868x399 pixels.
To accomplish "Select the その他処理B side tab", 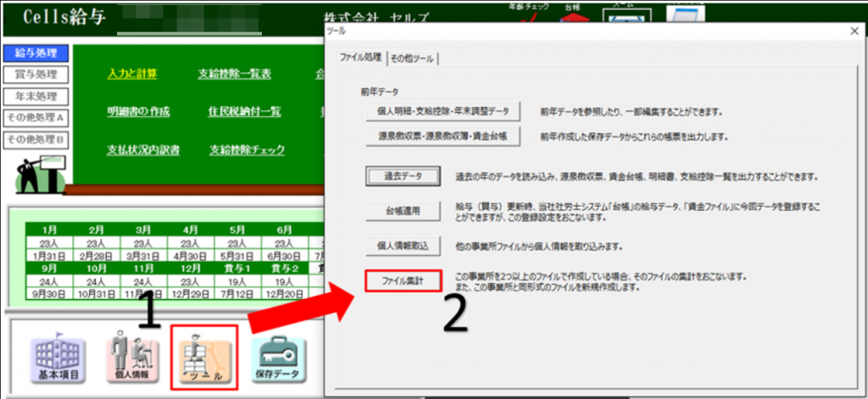I will 36,140.
